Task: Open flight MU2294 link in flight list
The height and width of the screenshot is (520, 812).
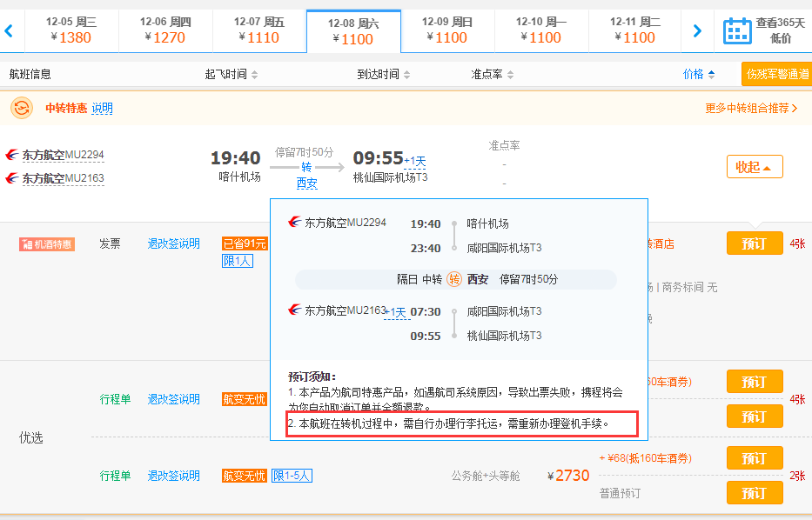Action: (x=63, y=155)
